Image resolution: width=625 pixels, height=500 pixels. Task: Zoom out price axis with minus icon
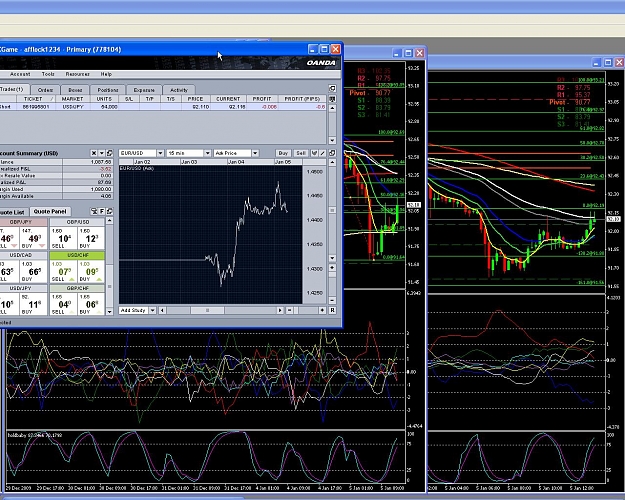pos(332,300)
